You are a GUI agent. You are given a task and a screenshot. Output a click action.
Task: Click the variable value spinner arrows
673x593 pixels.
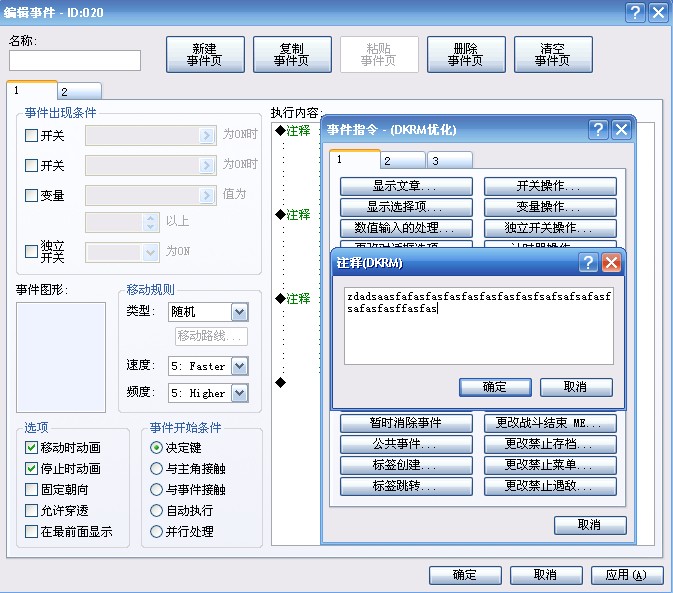click(150, 222)
